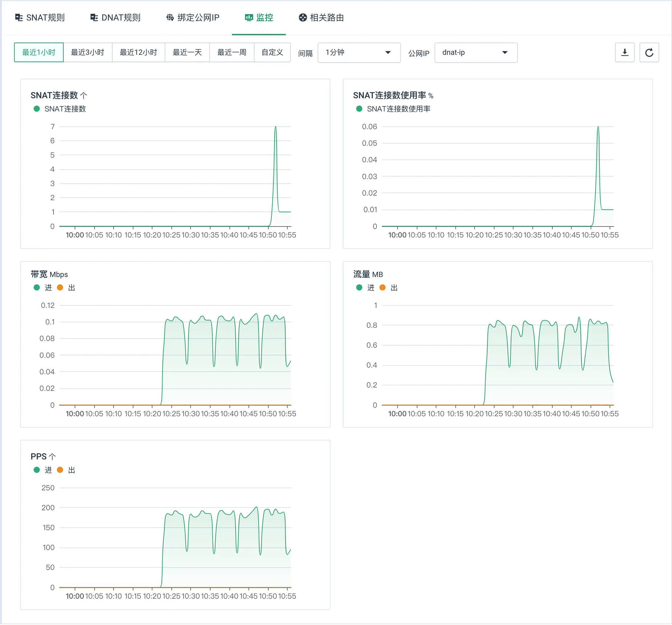
Task: Select the 最近3小时 time range
Action: pyautogui.click(x=88, y=52)
